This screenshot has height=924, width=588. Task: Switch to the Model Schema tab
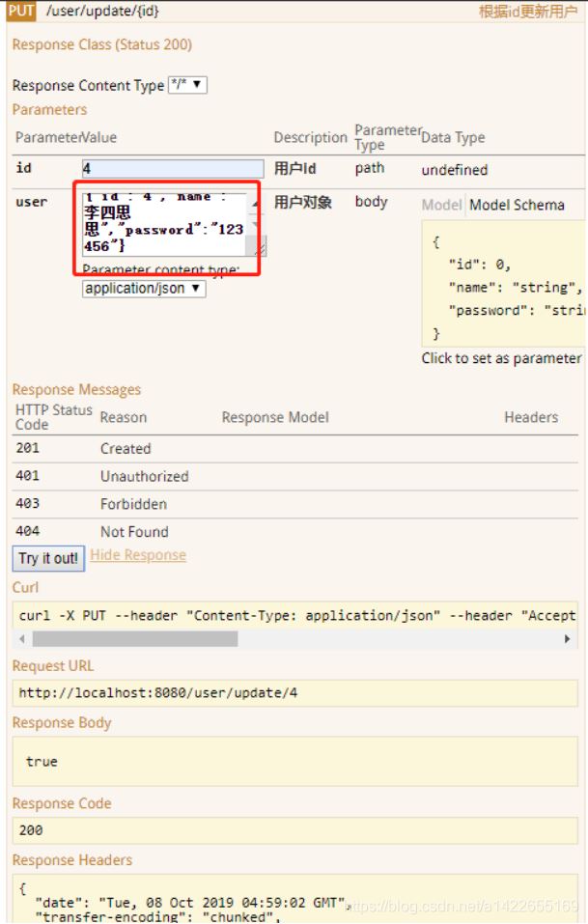pyautogui.click(x=517, y=205)
